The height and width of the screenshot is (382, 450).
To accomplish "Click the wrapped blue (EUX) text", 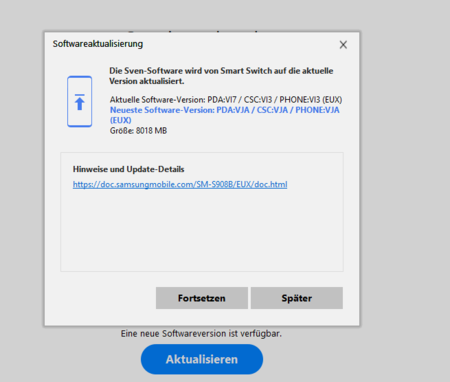I will (x=121, y=120).
